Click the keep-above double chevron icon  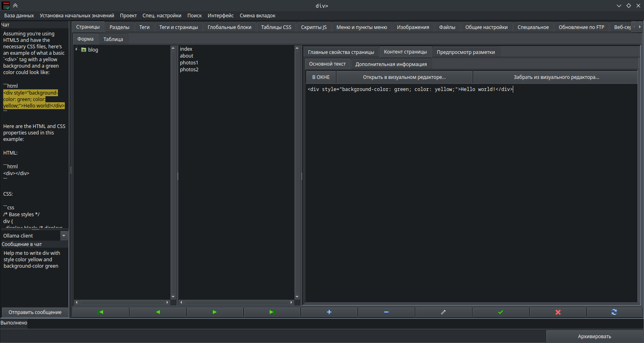[15, 6]
